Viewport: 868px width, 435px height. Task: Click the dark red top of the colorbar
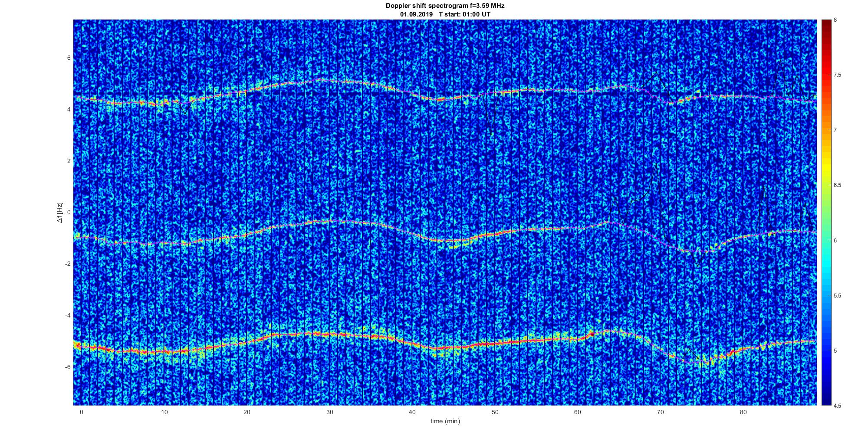tap(826, 26)
